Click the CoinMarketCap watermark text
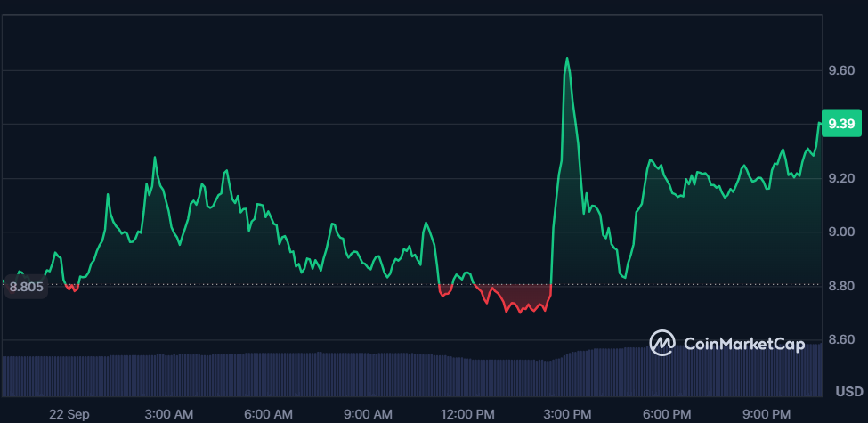This screenshot has height=423, width=868. 744,344
